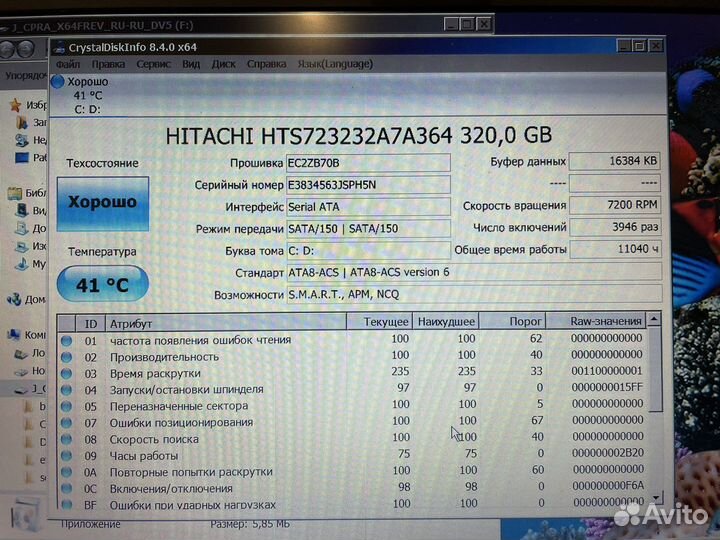Click status circle of attribute 05 row
The height and width of the screenshot is (540, 720).
[67, 407]
